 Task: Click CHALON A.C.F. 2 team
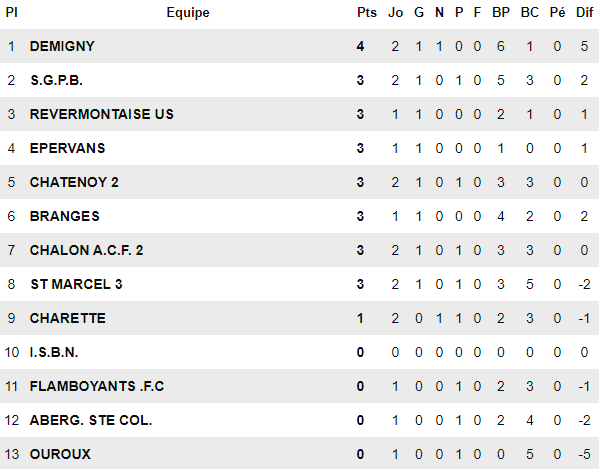point(87,250)
